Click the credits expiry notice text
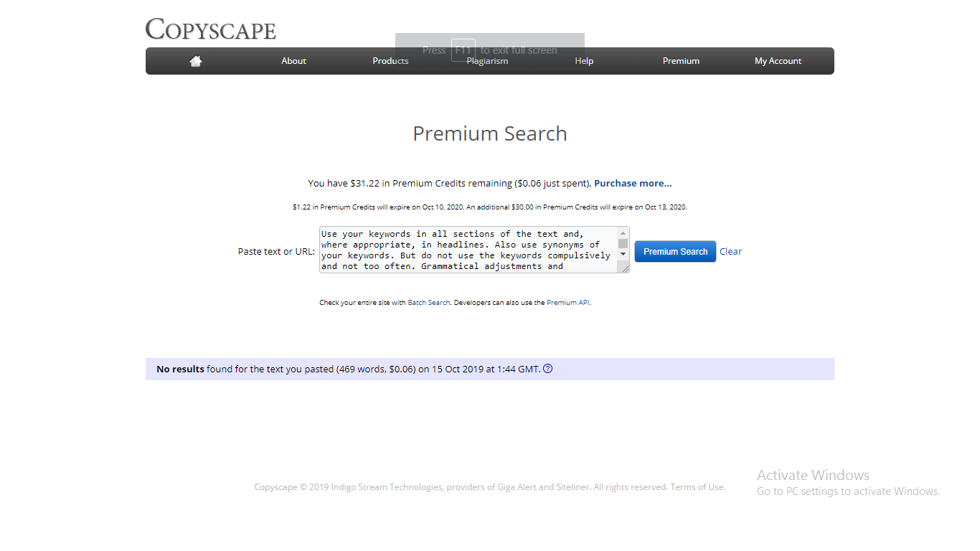 pos(490,207)
